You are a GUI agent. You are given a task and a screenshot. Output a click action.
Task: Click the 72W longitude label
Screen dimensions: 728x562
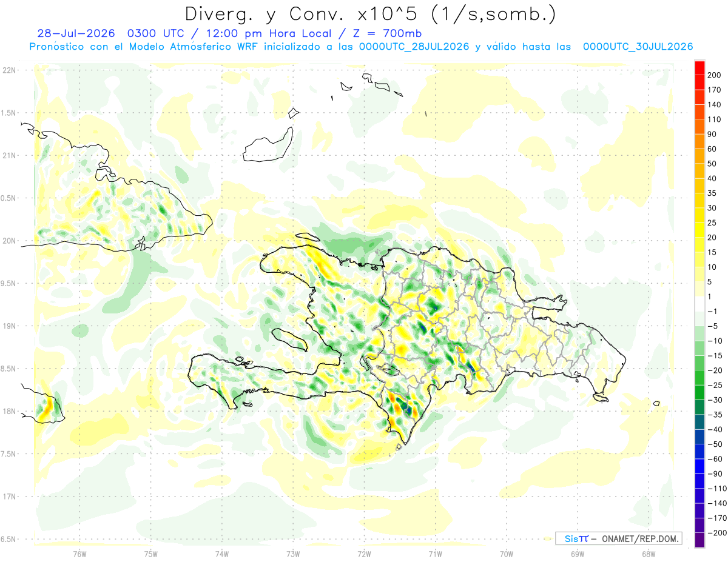[364, 554]
